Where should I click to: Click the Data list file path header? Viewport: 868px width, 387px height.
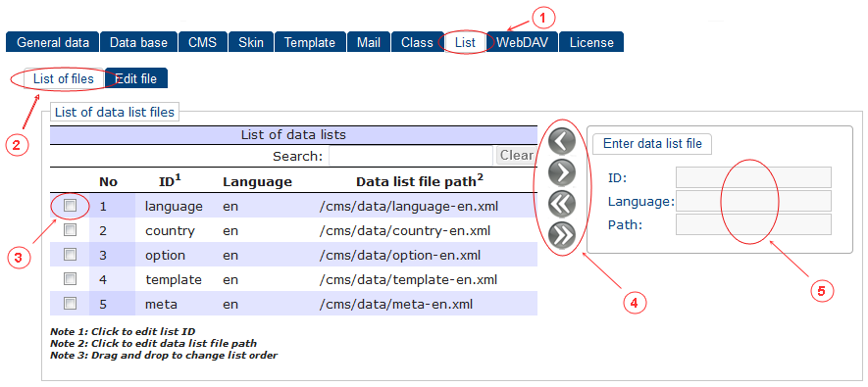click(x=420, y=180)
